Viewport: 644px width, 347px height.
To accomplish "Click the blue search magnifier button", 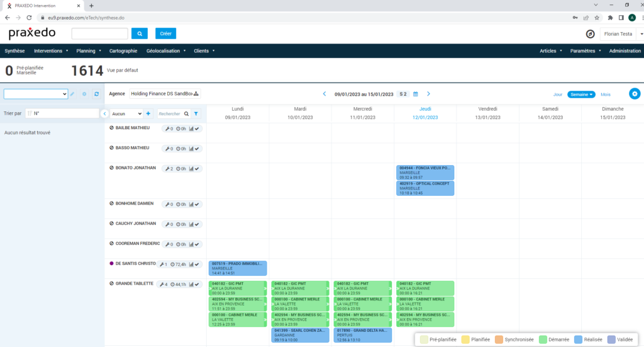I will [x=139, y=33].
